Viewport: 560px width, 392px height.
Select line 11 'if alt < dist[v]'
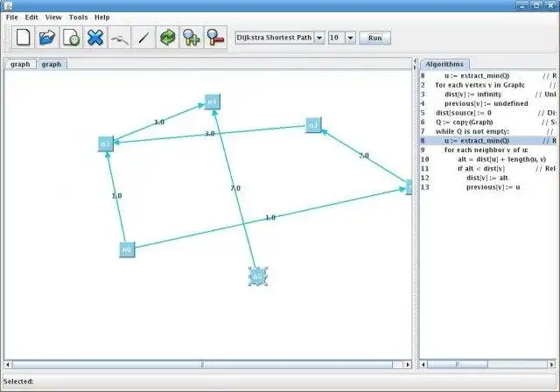(488, 169)
